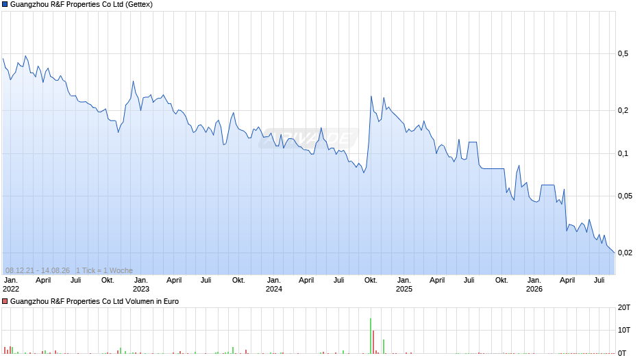Click the date range '08.12.21 - 14.08.26'
644x360 pixels.
tap(38, 270)
